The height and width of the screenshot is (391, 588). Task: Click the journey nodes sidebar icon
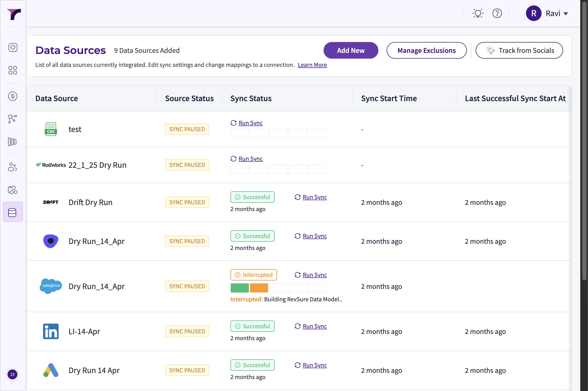pos(13,119)
